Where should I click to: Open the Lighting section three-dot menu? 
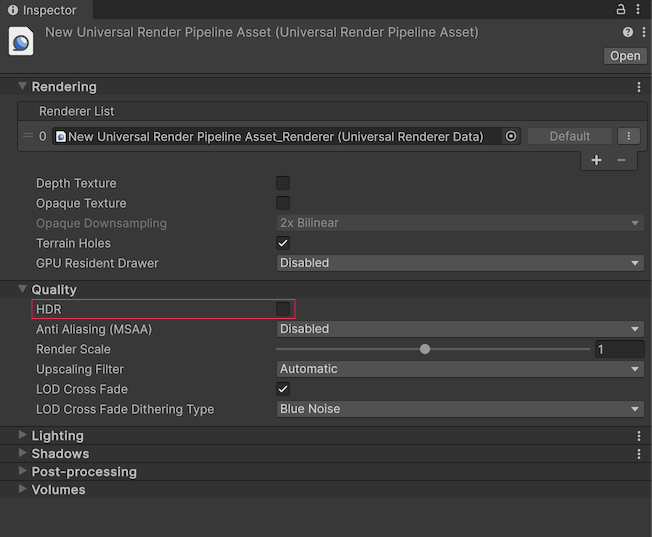pos(639,436)
